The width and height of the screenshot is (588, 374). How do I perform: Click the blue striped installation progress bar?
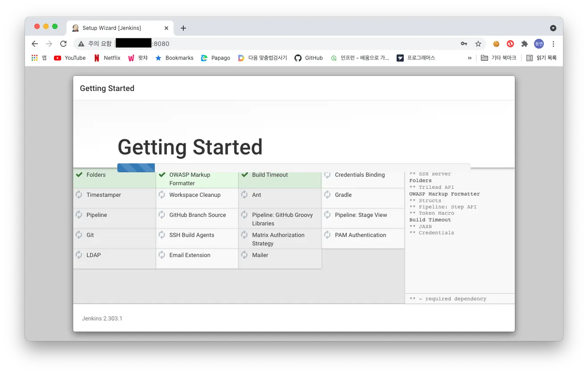[136, 168]
